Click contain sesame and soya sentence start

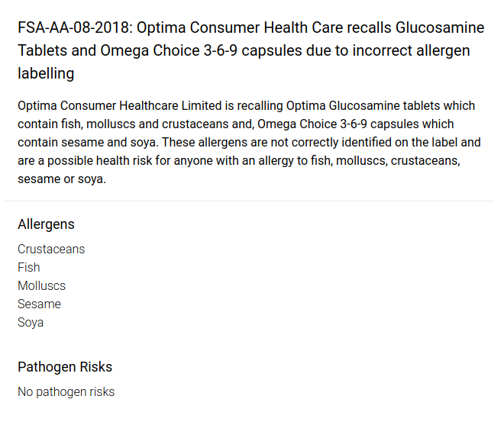tap(88, 143)
